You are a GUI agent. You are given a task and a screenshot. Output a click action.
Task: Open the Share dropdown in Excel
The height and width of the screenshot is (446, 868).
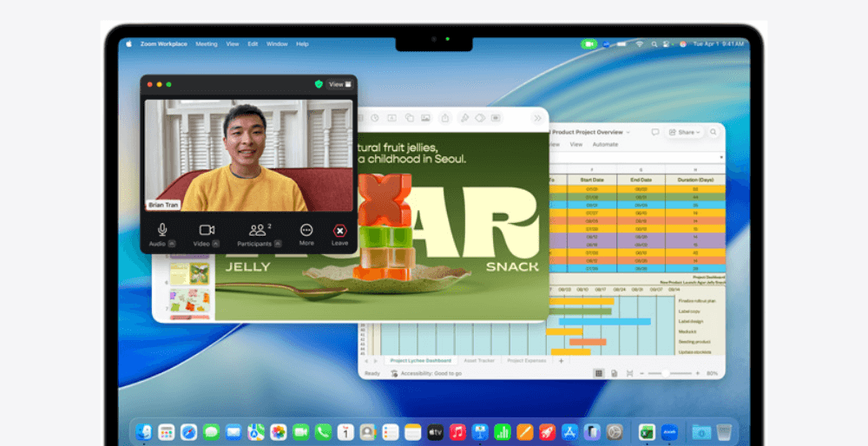tap(684, 132)
